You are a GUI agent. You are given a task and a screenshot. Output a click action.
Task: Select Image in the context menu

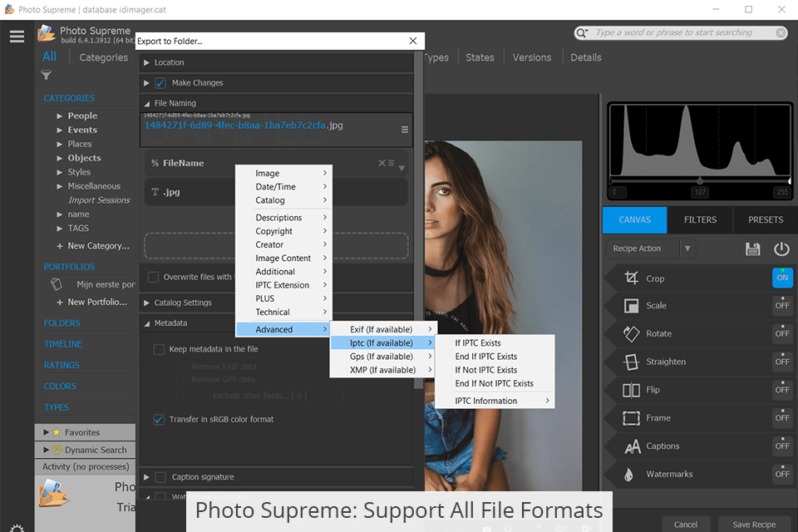[284, 173]
